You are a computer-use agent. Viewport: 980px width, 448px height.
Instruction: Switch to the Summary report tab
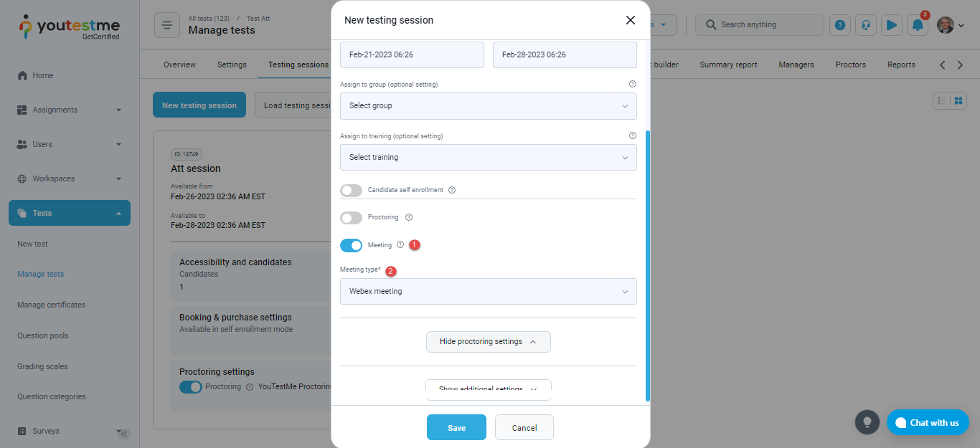point(728,65)
